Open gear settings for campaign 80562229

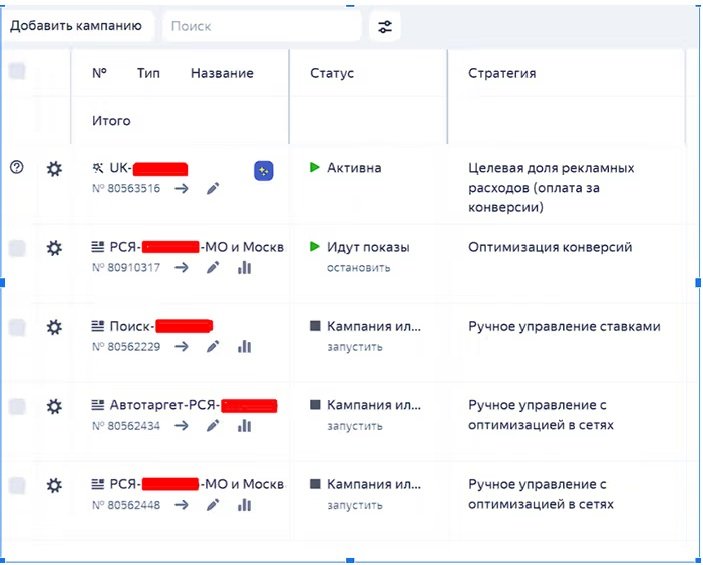pos(54,327)
